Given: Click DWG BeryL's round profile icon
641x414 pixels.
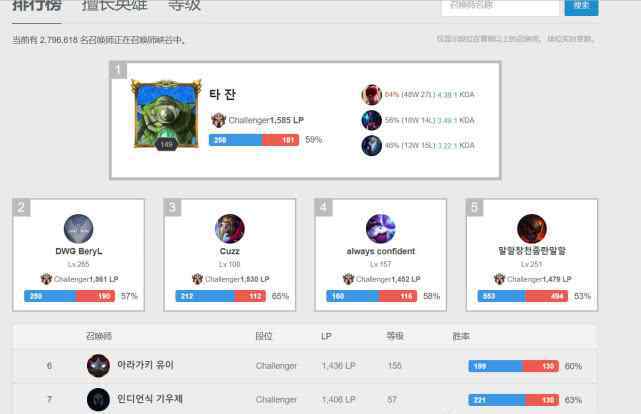Looking at the screenshot, I should pyautogui.click(x=78, y=228).
